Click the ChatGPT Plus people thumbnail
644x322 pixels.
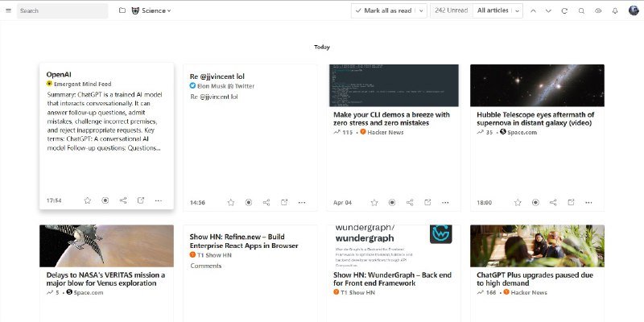click(x=537, y=246)
